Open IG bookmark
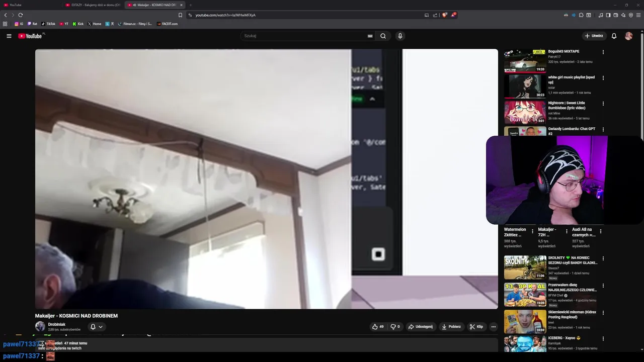The width and height of the screenshot is (644, 362). click(x=19, y=24)
